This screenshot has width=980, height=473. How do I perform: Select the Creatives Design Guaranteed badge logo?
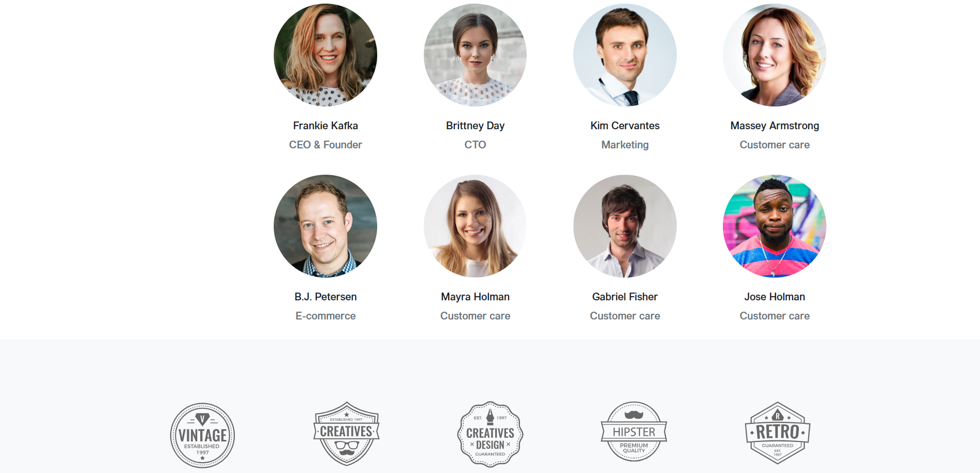click(491, 434)
